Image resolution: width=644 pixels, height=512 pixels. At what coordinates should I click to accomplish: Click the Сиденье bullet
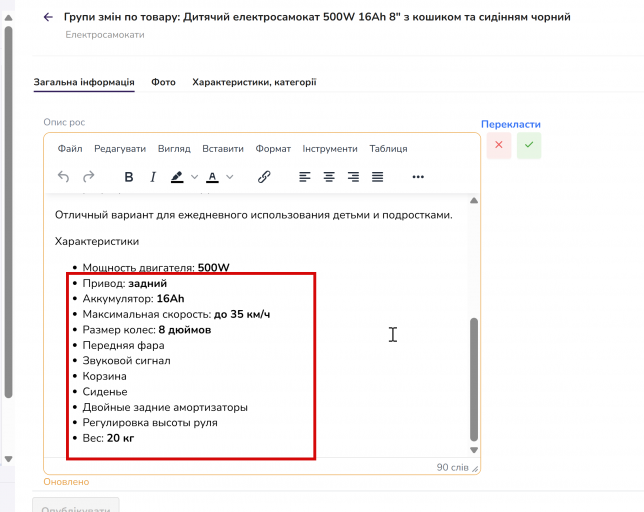click(105, 392)
